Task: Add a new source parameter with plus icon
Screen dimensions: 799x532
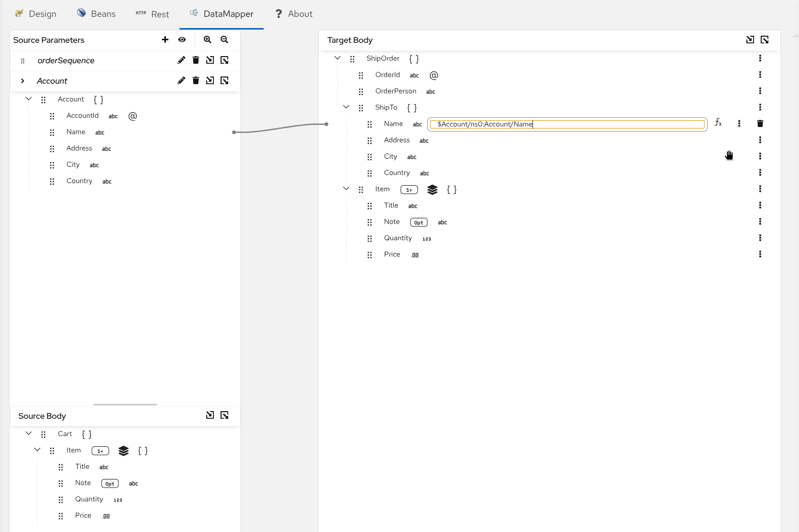Action: coord(165,40)
